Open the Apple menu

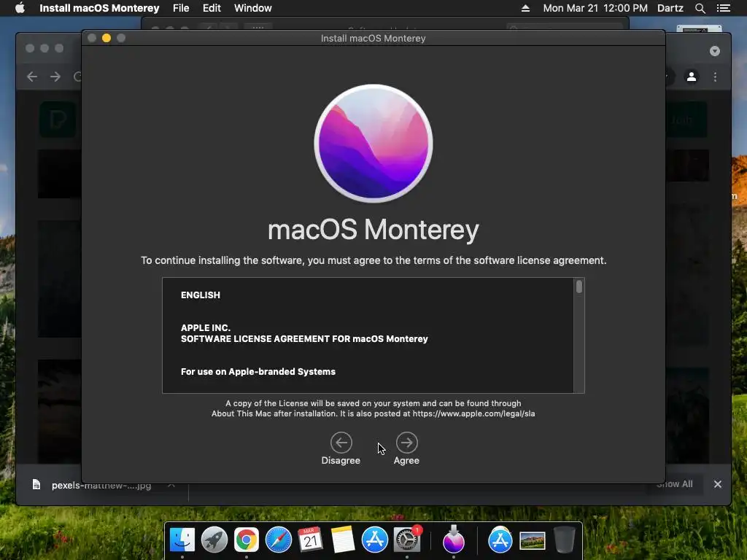[x=20, y=8]
